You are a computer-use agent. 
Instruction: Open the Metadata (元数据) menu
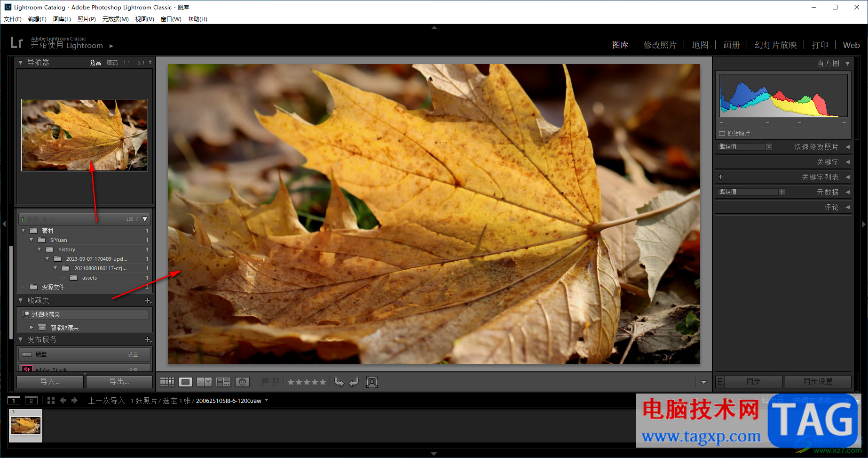pos(116,19)
